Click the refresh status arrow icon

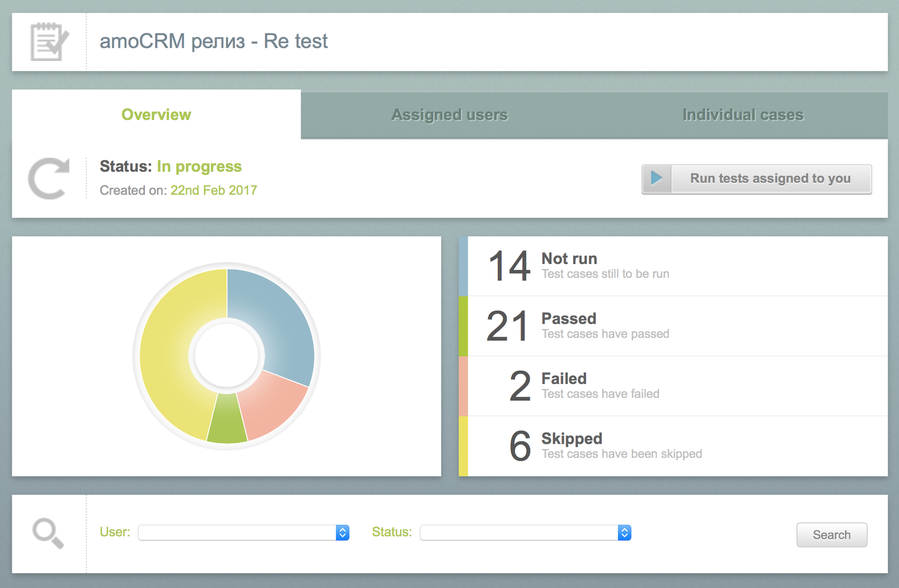[x=49, y=178]
